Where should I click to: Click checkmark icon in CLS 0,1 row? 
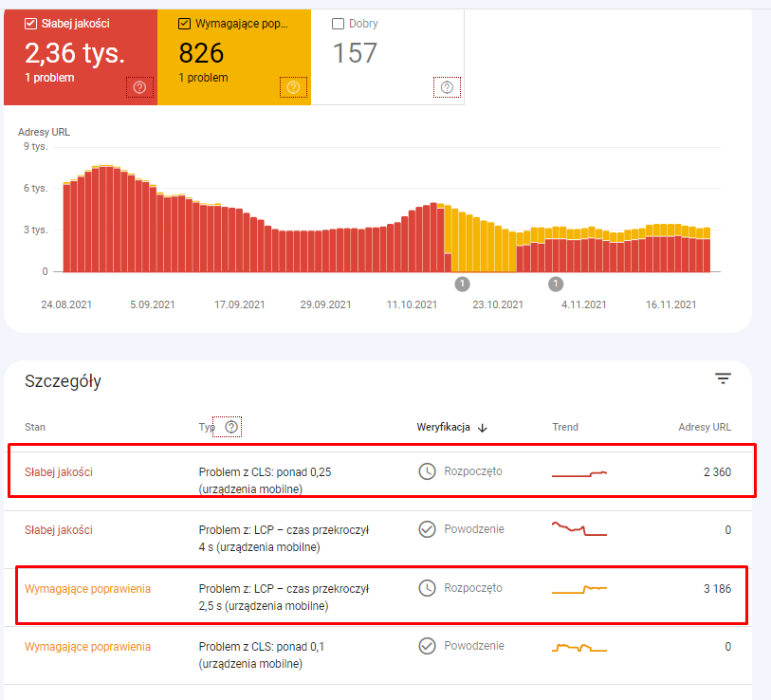pyautogui.click(x=428, y=646)
